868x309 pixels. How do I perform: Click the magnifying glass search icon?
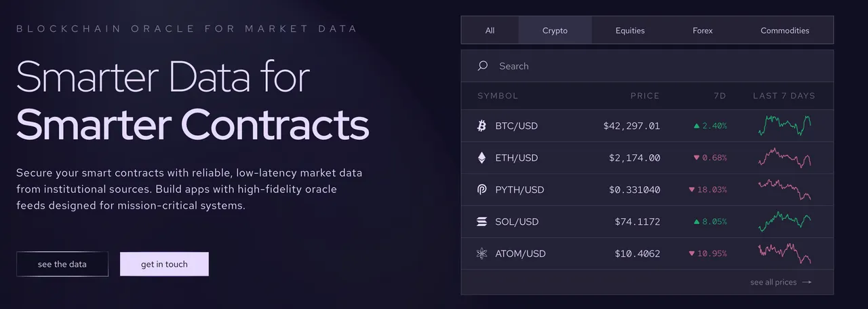483,66
